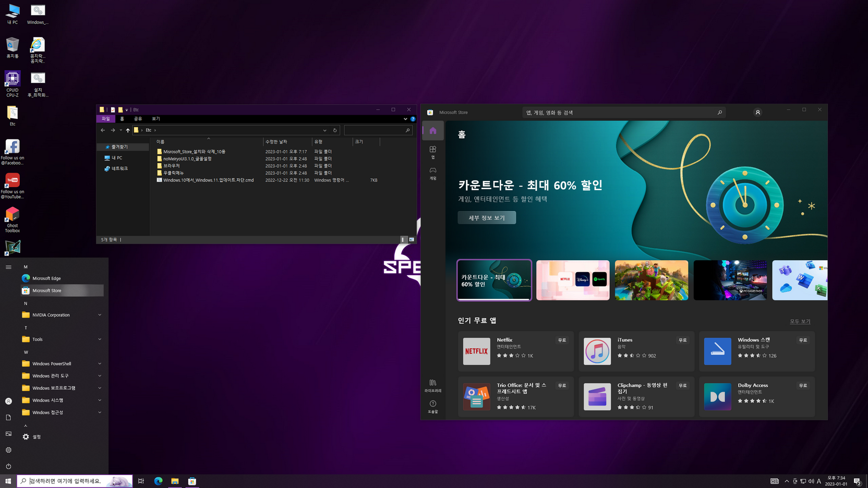The height and width of the screenshot is (488, 868).
Task: Open the Netflix app icon in Store
Action: point(477,351)
